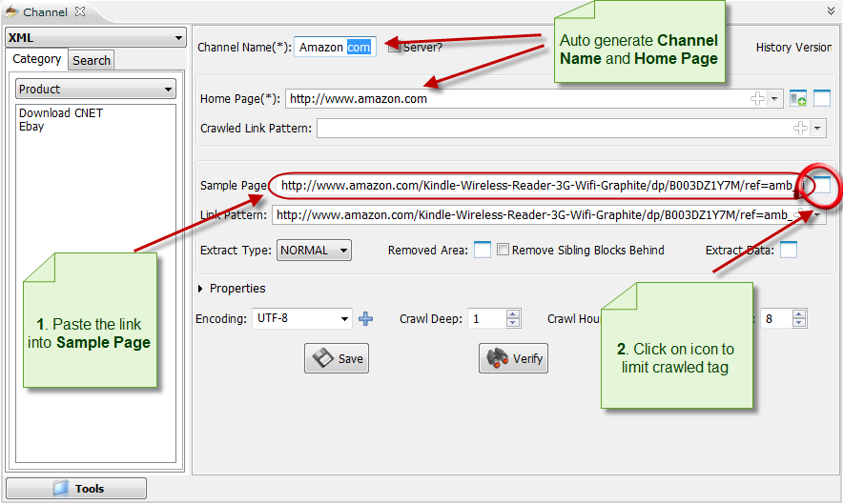Open the Extract Data selector icon
The height and width of the screenshot is (504, 843).
click(x=789, y=251)
